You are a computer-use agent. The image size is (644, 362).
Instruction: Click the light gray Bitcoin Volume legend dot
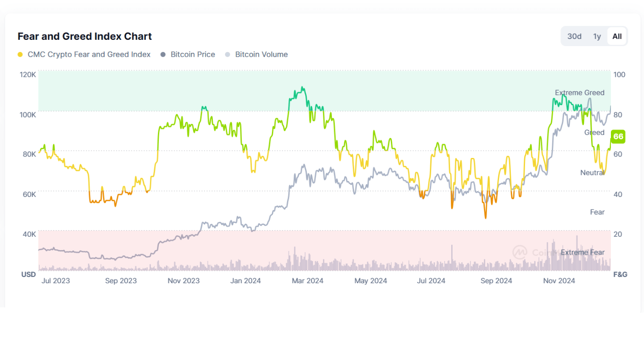tap(228, 55)
